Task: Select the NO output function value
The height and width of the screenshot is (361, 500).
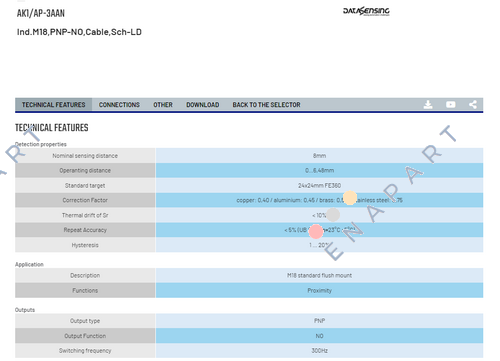Action: (x=319, y=336)
